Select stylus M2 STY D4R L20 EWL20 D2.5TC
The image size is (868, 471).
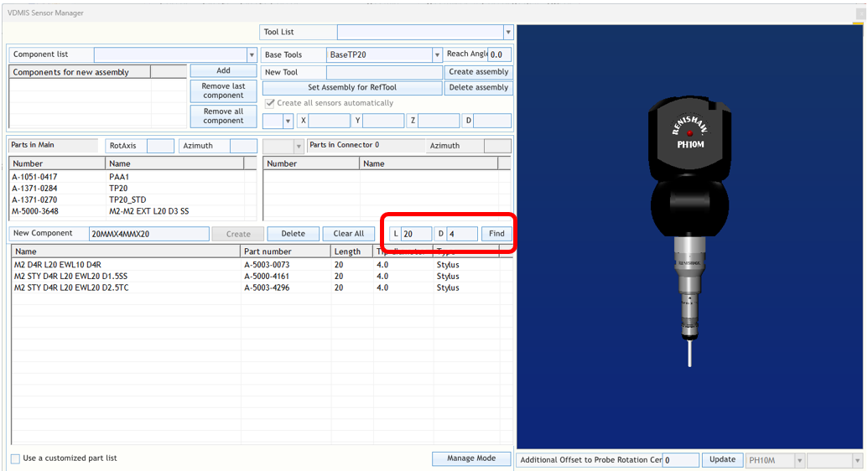pyautogui.click(x=262, y=287)
